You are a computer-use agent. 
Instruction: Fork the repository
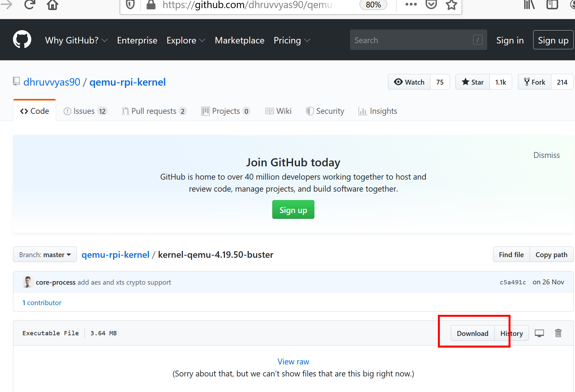[534, 82]
